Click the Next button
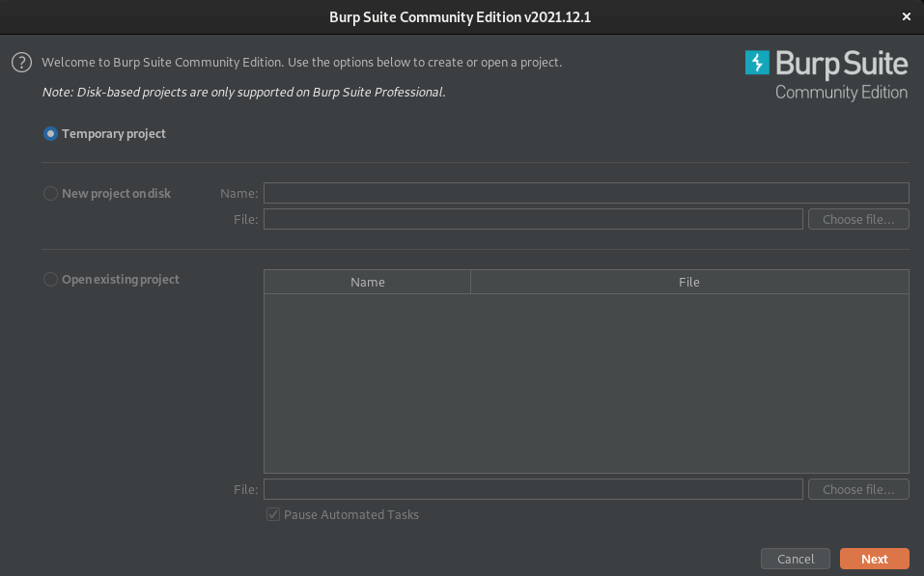This screenshot has width=924, height=576. pos(875,559)
